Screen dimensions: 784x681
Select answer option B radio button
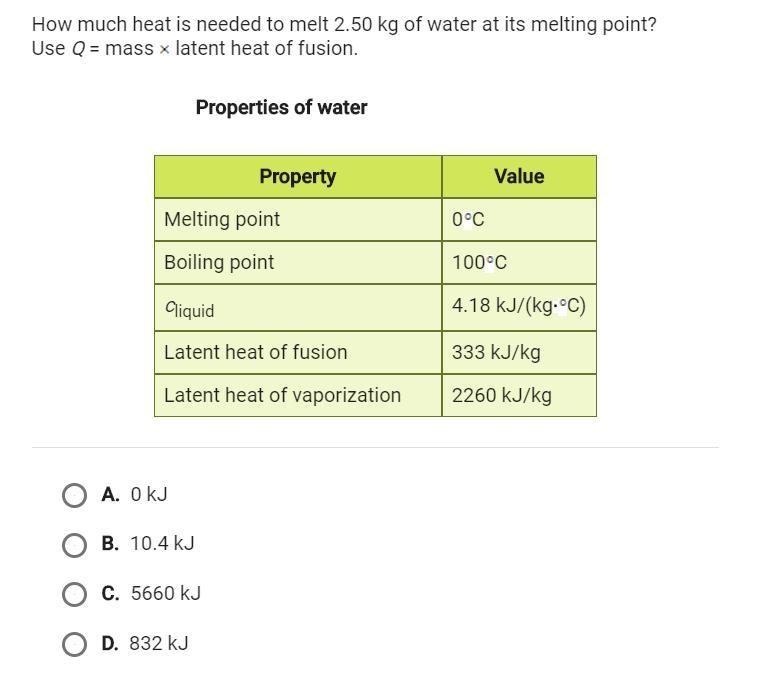[x=74, y=545]
